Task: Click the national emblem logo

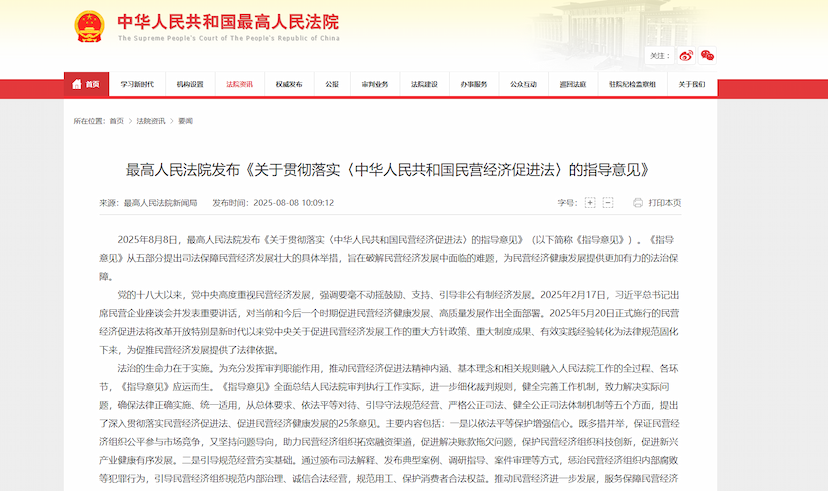Action: (89, 26)
